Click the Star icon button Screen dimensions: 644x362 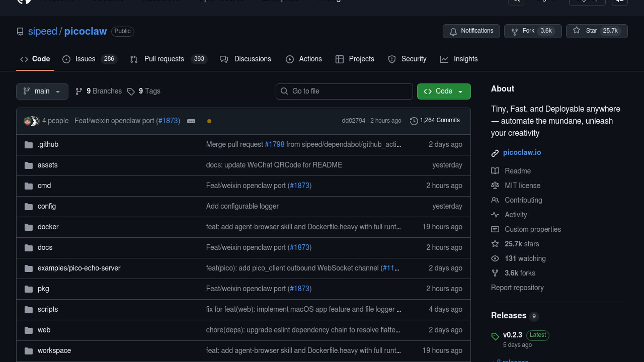[576, 31]
